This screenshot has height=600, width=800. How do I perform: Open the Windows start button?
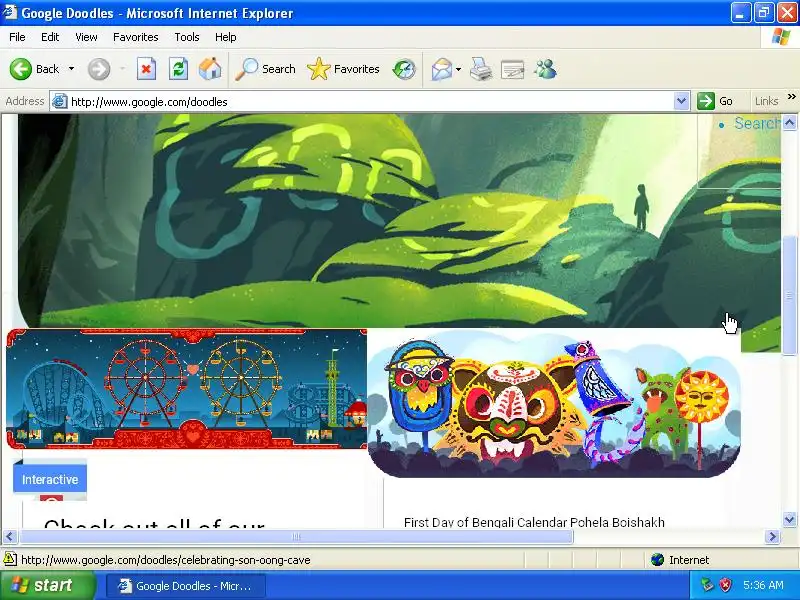coord(48,585)
